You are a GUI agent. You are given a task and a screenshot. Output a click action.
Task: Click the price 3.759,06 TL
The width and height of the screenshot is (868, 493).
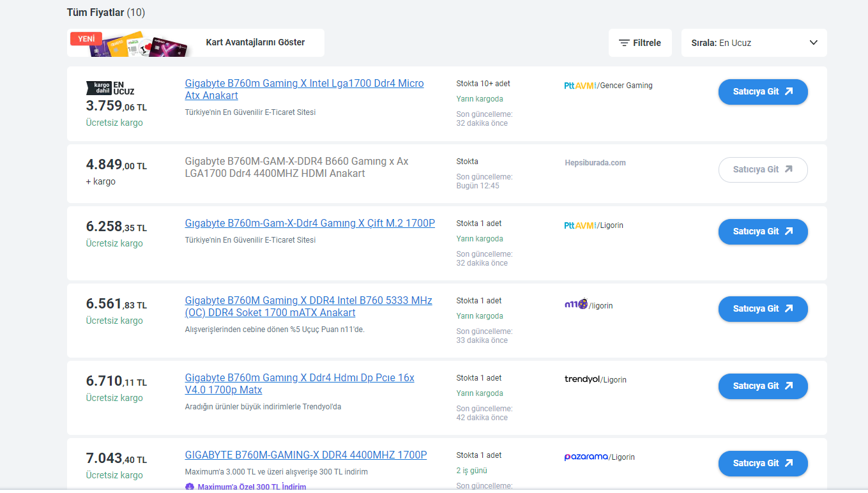tap(116, 106)
